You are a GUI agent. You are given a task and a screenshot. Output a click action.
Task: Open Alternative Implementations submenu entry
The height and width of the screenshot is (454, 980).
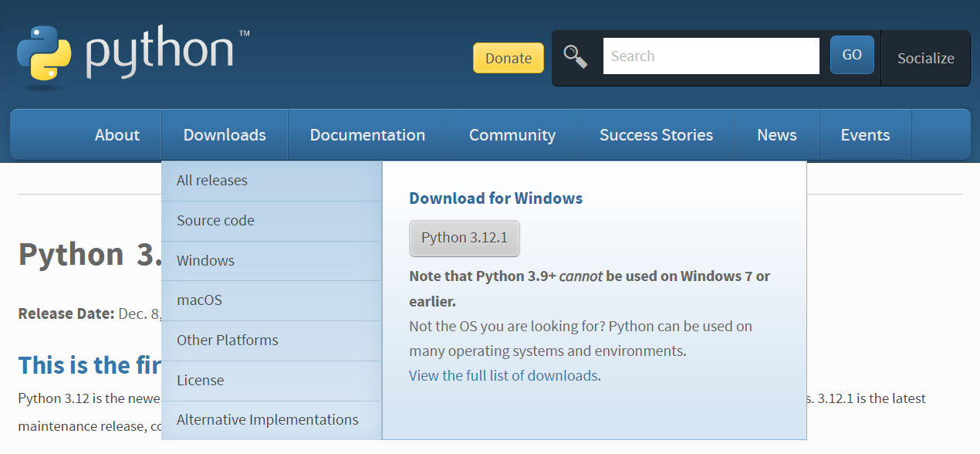click(x=272, y=420)
